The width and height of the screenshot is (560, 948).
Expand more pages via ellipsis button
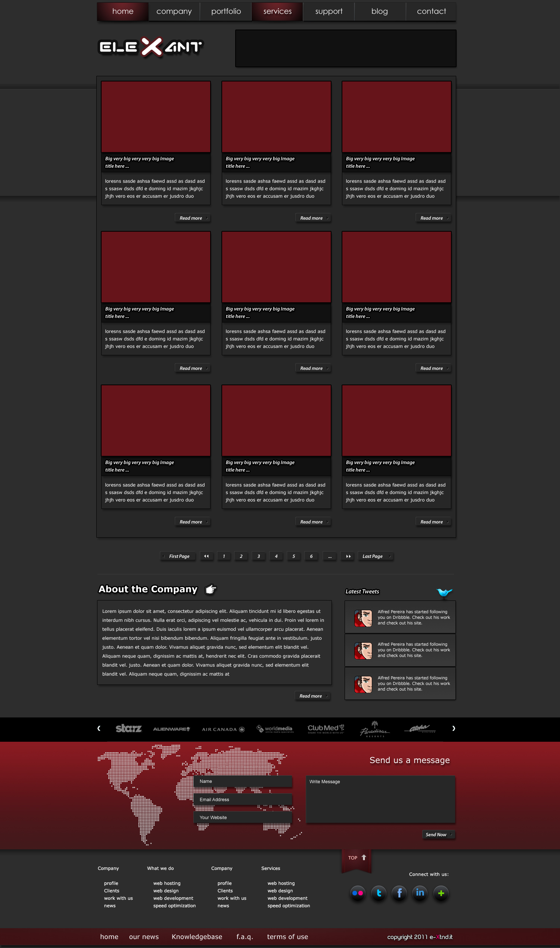[330, 556]
